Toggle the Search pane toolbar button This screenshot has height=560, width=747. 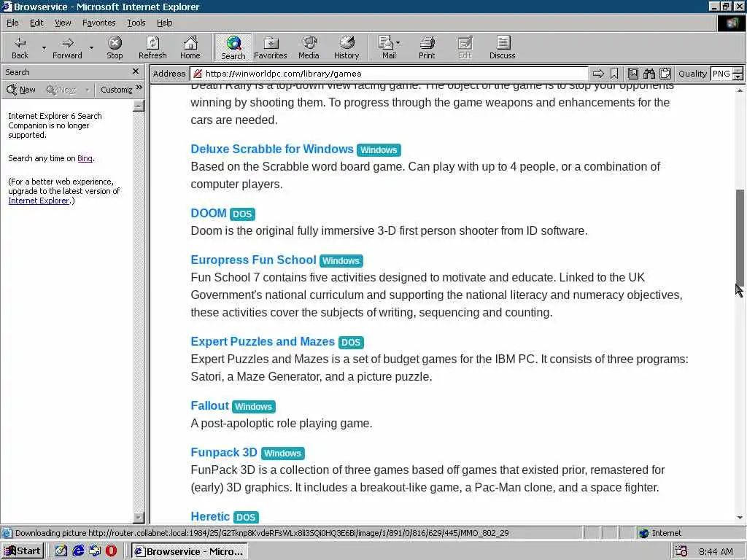pos(233,47)
